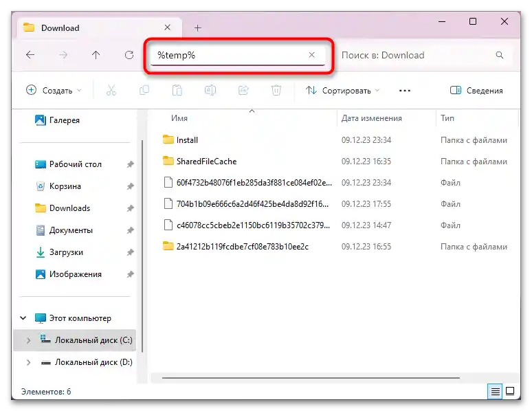Viewport: 532px width, 411px height.
Task: Click the pin icon next to Downloads
Action: coord(131,208)
